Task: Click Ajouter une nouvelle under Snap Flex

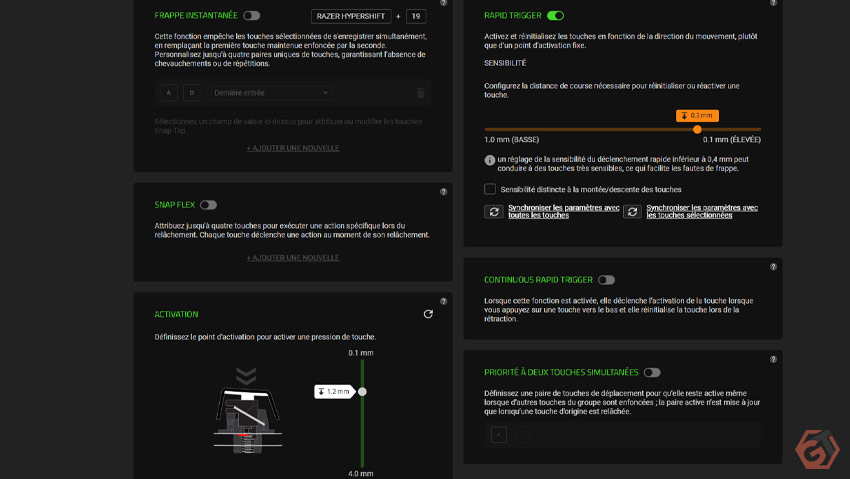Action: click(293, 258)
